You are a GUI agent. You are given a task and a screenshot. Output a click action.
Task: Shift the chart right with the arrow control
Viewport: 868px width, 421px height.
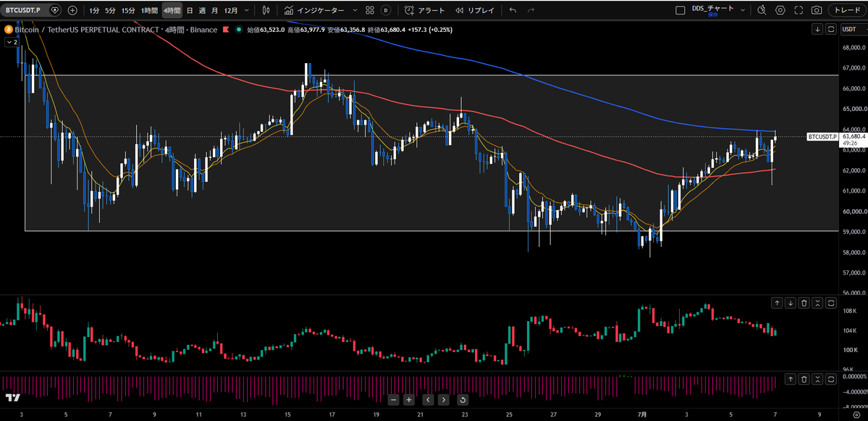pos(443,399)
